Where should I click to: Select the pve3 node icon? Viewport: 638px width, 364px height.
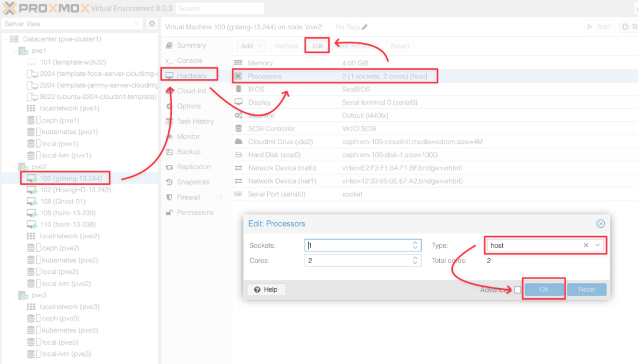23,296
